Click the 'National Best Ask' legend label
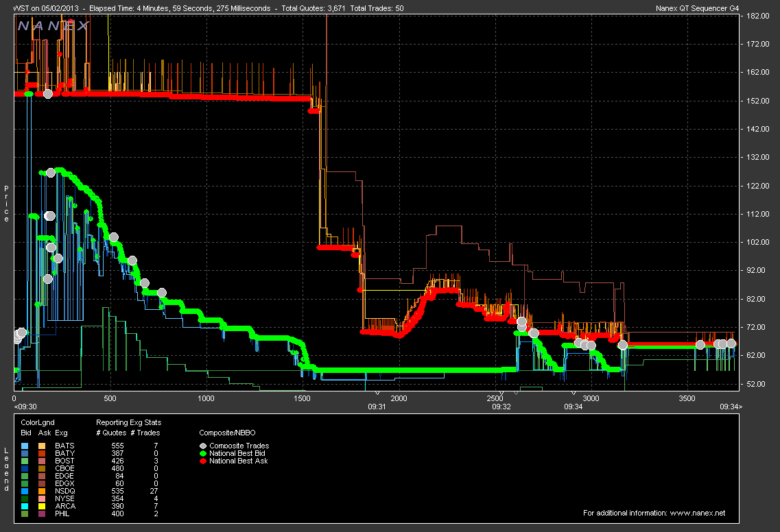 point(238,461)
